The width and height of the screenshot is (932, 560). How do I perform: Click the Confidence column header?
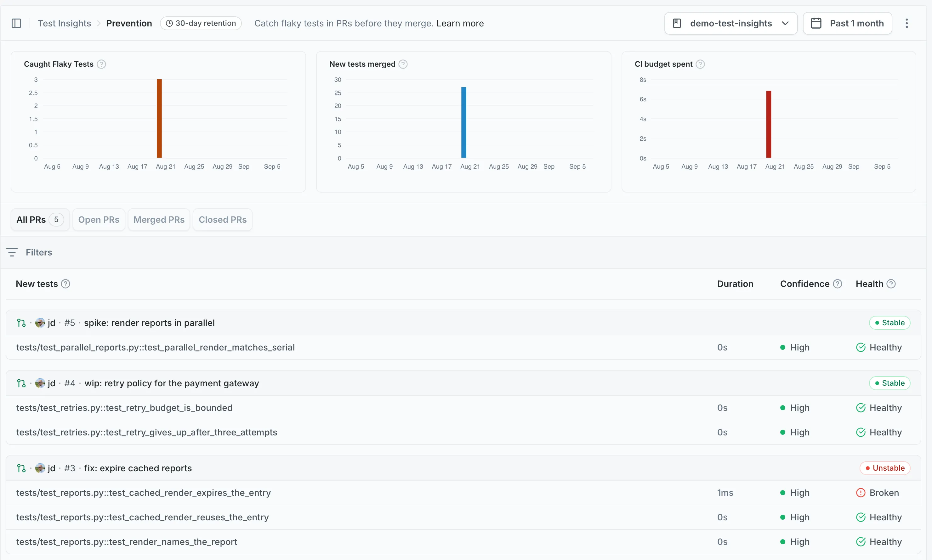tap(805, 284)
